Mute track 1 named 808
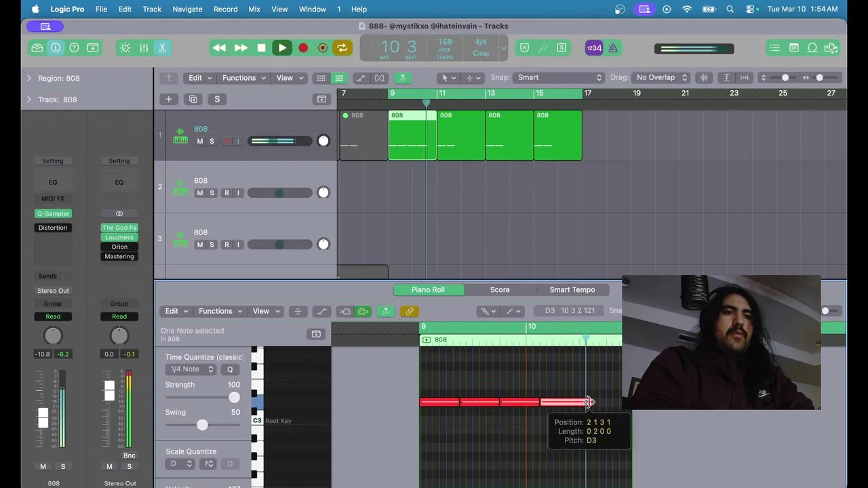Image resolution: width=868 pixels, height=488 pixels. tap(200, 142)
